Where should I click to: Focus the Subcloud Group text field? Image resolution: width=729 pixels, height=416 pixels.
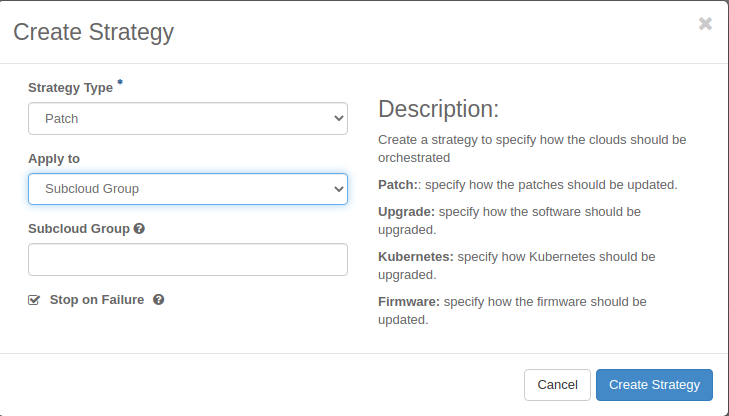coord(188,259)
